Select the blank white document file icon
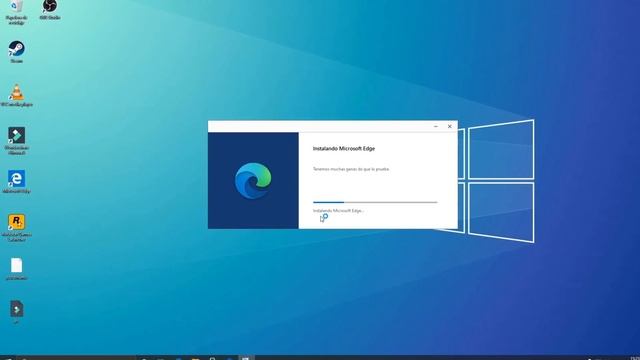This screenshot has height=360, width=640. tap(16, 269)
